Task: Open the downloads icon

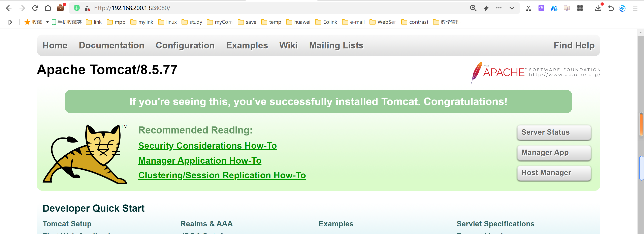Action: coord(598,8)
